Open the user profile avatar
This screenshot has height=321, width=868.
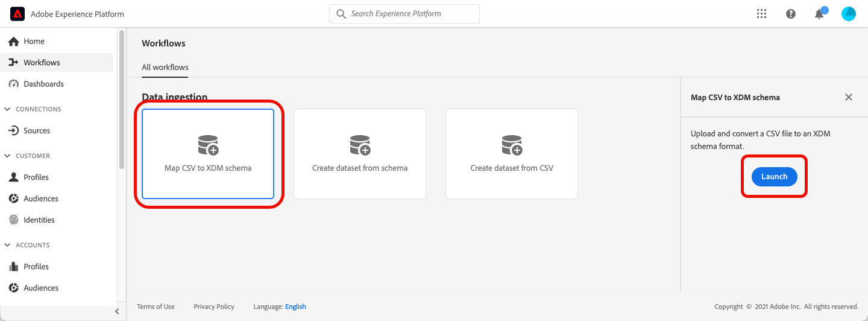coord(849,14)
